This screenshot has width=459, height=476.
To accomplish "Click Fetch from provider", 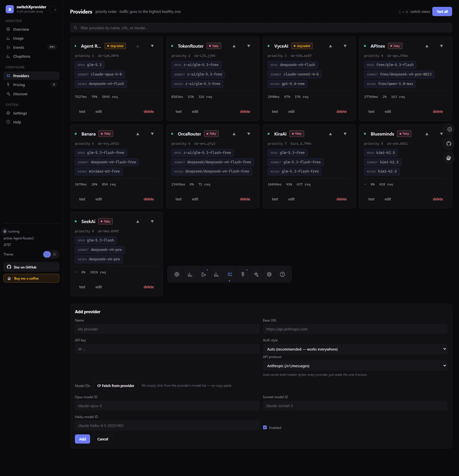I will point(116,386).
